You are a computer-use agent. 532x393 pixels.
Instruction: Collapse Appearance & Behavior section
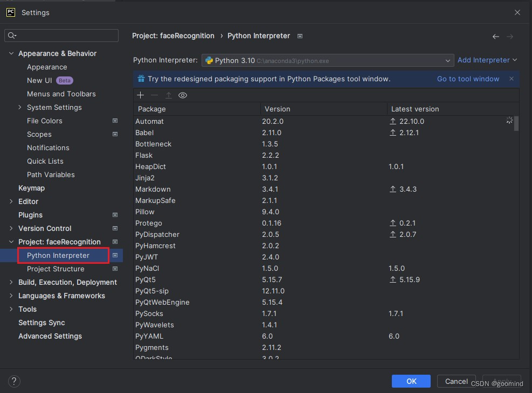coord(11,53)
